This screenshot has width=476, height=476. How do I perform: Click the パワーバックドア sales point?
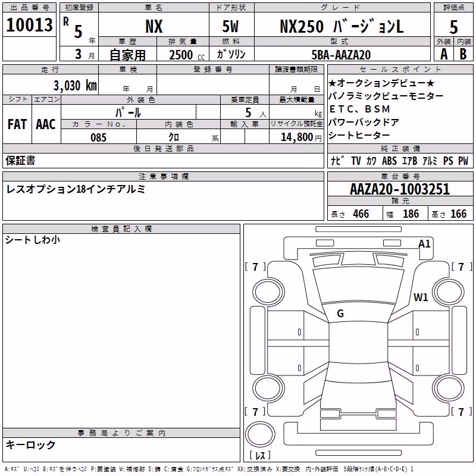point(364,122)
